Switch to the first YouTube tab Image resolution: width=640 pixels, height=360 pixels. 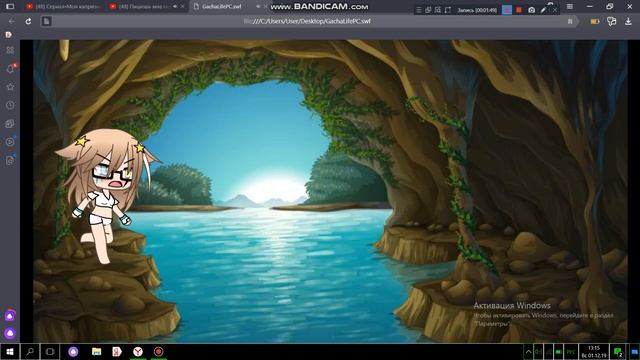click(x=62, y=7)
